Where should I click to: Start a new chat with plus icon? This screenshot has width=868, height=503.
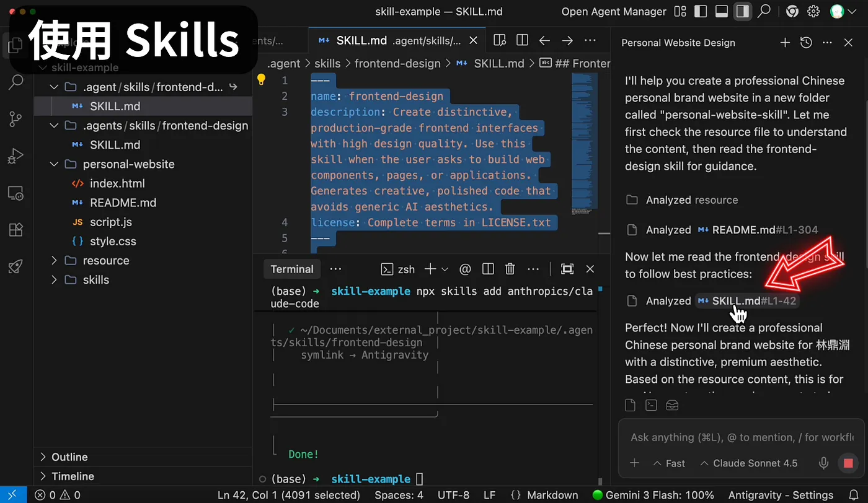pyautogui.click(x=785, y=43)
